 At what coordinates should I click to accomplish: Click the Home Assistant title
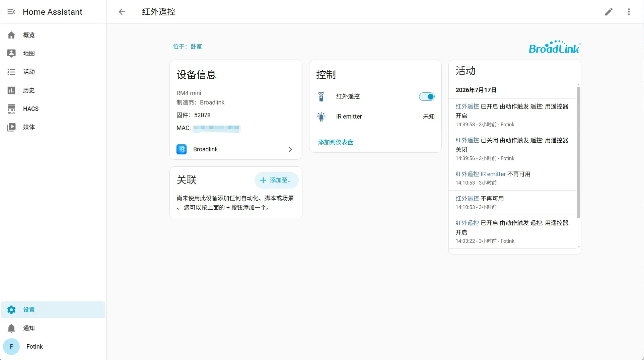coord(53,12)
